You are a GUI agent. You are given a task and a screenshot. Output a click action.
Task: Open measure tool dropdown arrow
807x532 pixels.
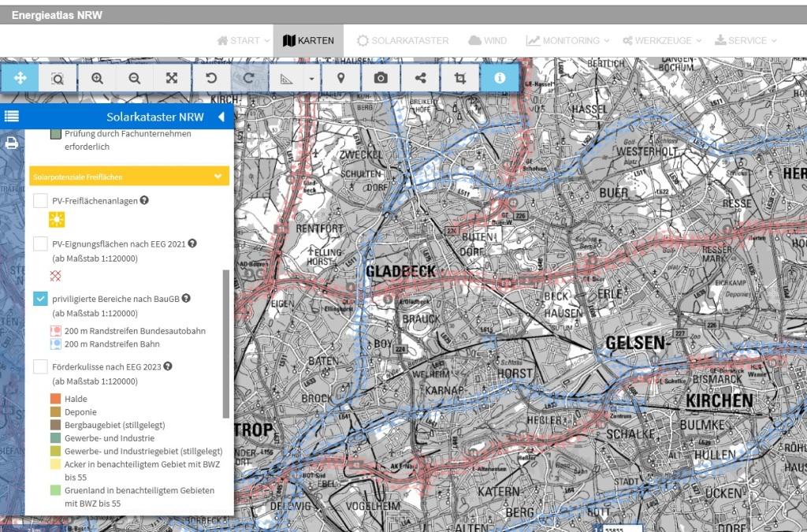312,78
